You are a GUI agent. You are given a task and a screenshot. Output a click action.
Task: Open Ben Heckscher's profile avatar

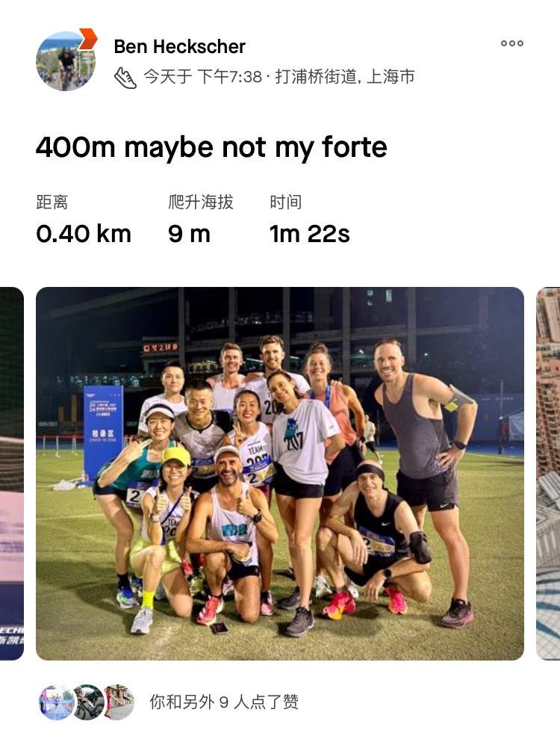tap(66, 61)
